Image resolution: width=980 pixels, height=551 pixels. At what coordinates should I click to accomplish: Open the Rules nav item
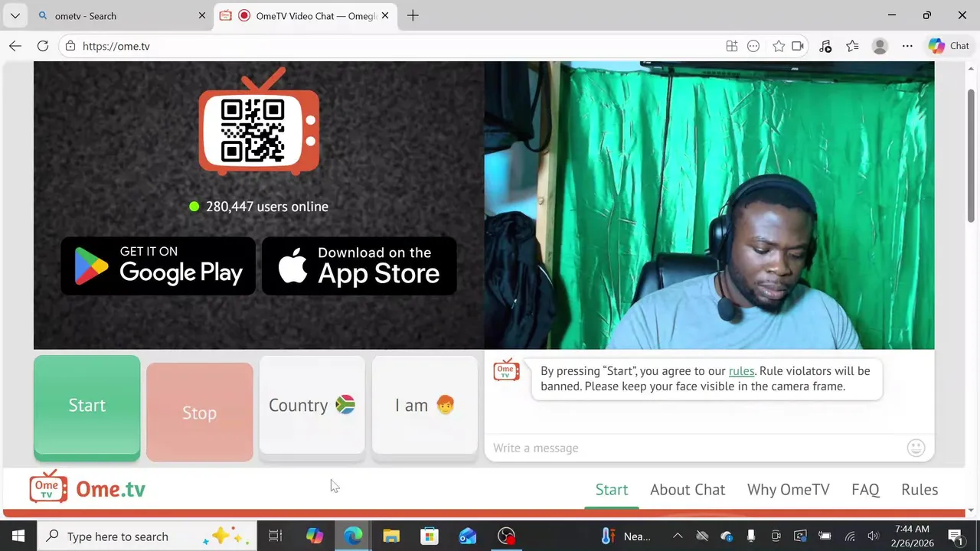920,490
